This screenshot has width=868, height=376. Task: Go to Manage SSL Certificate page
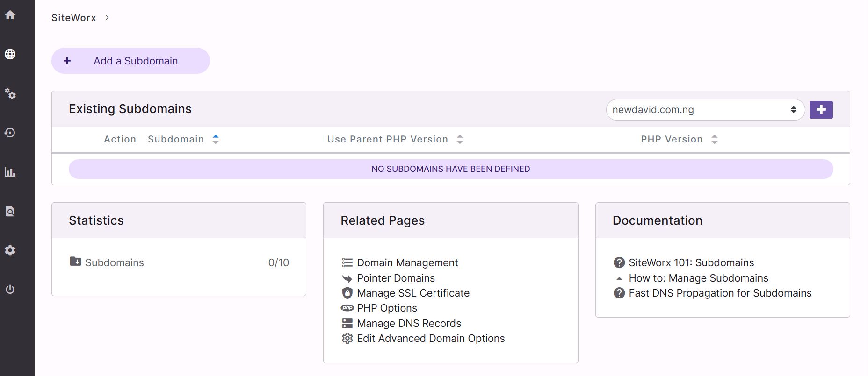[412, 293]
